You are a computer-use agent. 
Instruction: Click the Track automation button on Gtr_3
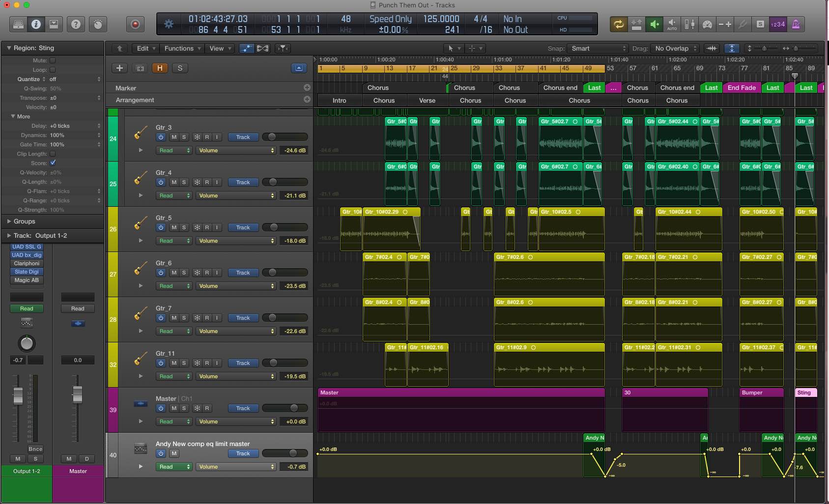click(x=243, y=137)
